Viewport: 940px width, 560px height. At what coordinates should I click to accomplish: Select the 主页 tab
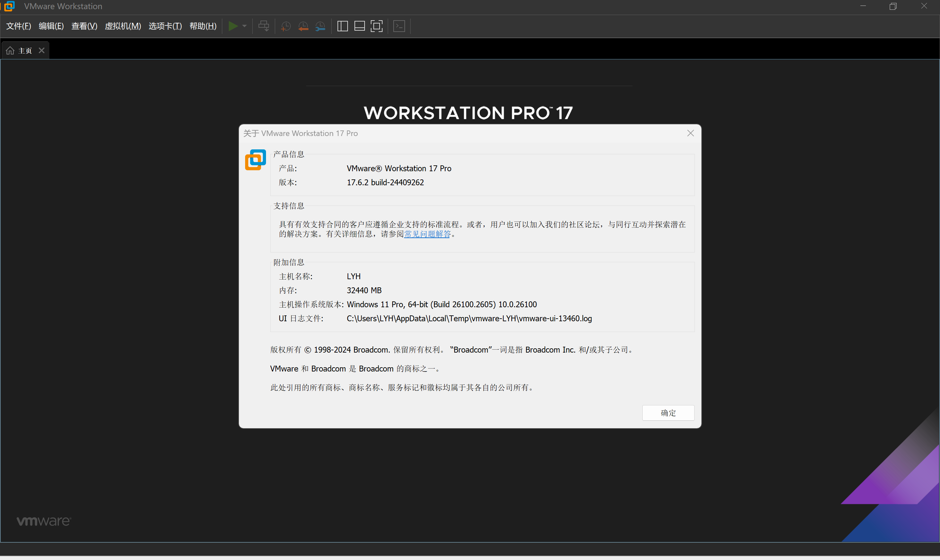25,51
